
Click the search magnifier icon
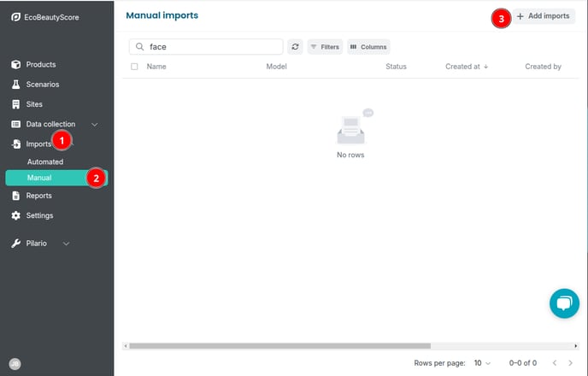(139, 46)
